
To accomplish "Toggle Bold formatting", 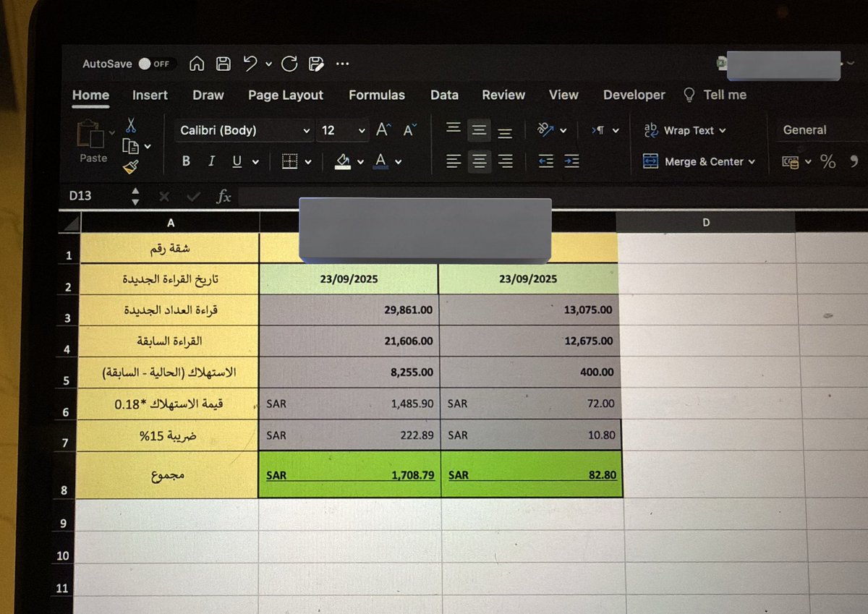I will click(186, 161).
